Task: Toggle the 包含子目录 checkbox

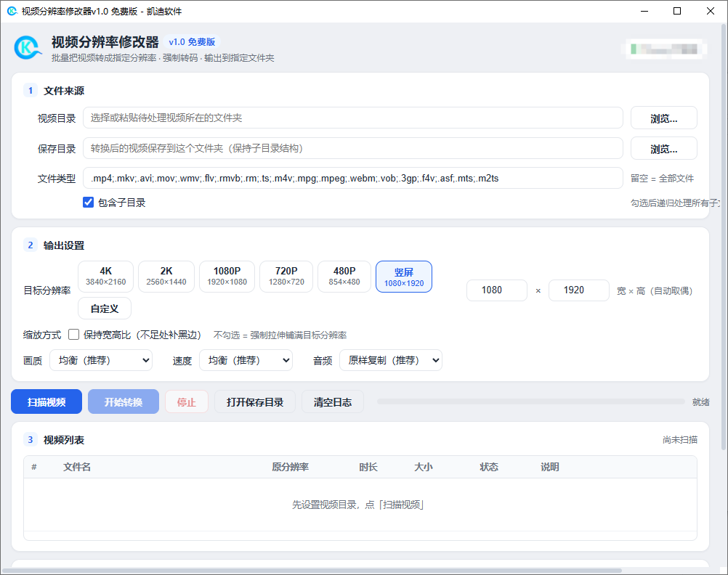Action: [x=88, y=203]
